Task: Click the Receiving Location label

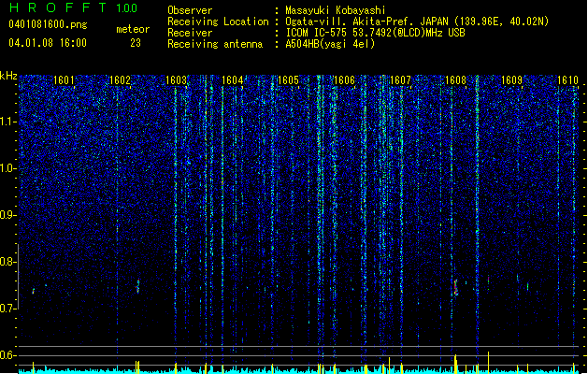Action: (218, 22)
